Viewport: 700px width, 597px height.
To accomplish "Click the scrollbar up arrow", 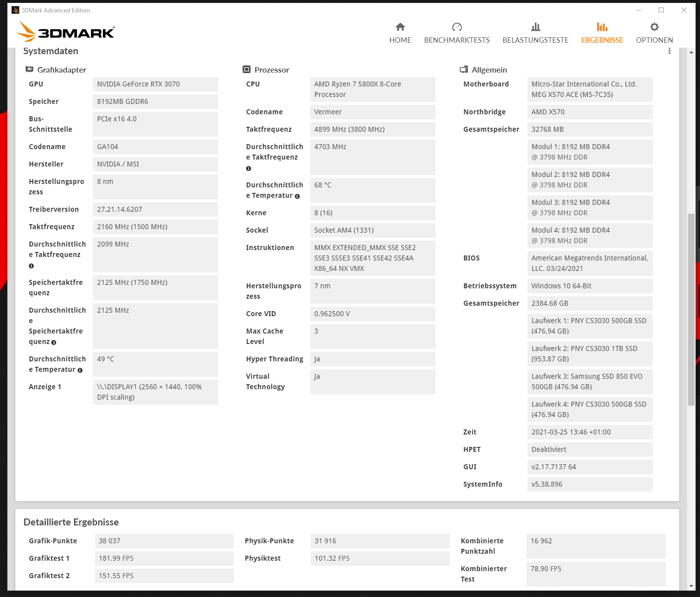I will pos(691,52).
